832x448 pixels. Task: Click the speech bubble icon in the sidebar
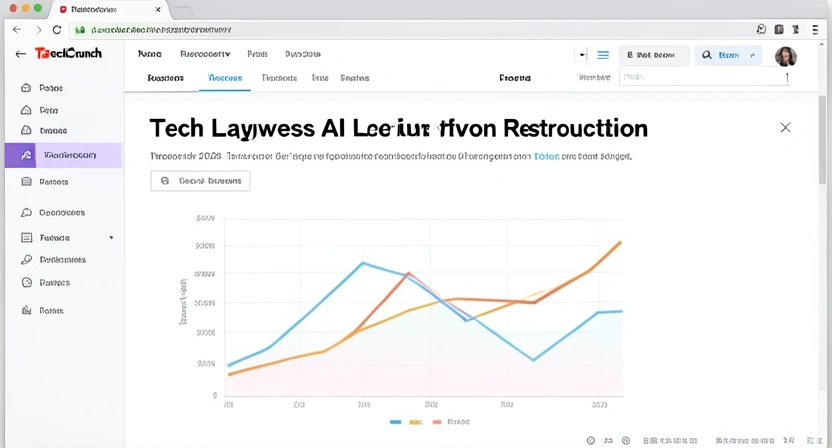tap(26, 213)
